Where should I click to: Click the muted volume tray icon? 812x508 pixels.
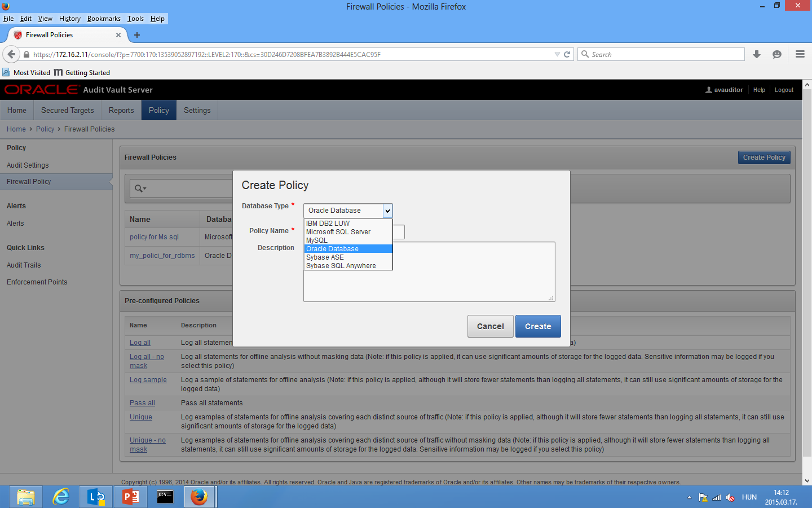point(730,497)
